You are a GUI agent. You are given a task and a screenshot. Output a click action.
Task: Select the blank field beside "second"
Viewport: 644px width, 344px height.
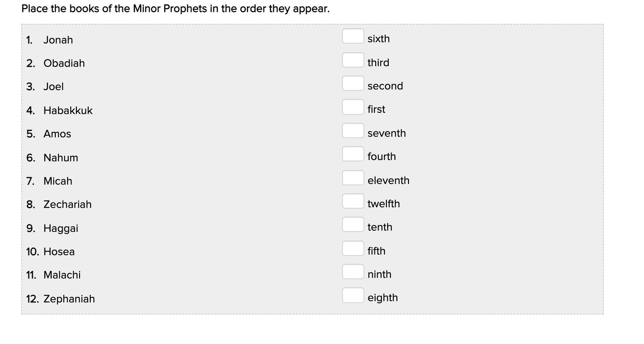[353, 83]
